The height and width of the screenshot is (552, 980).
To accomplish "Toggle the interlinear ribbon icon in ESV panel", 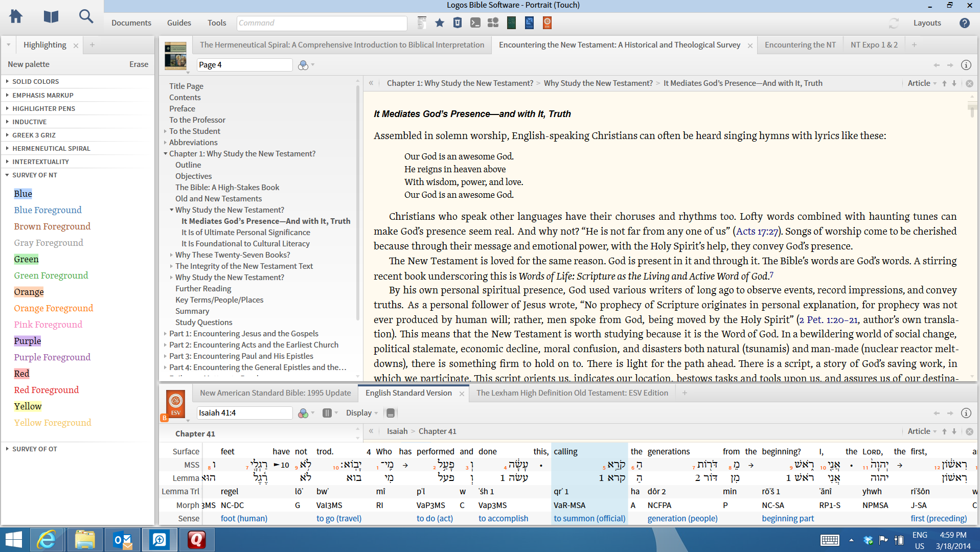I will pyautogui.click(x=391, y=413).
